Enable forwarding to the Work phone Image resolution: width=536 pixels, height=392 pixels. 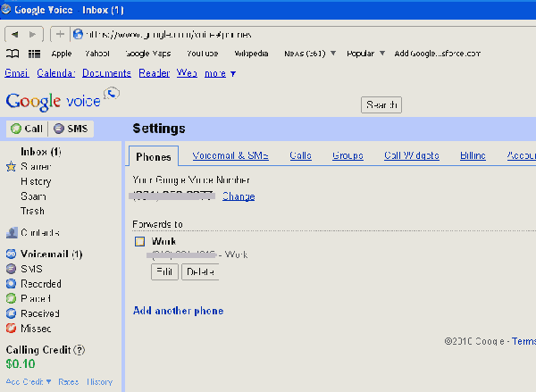coord(139,241)
